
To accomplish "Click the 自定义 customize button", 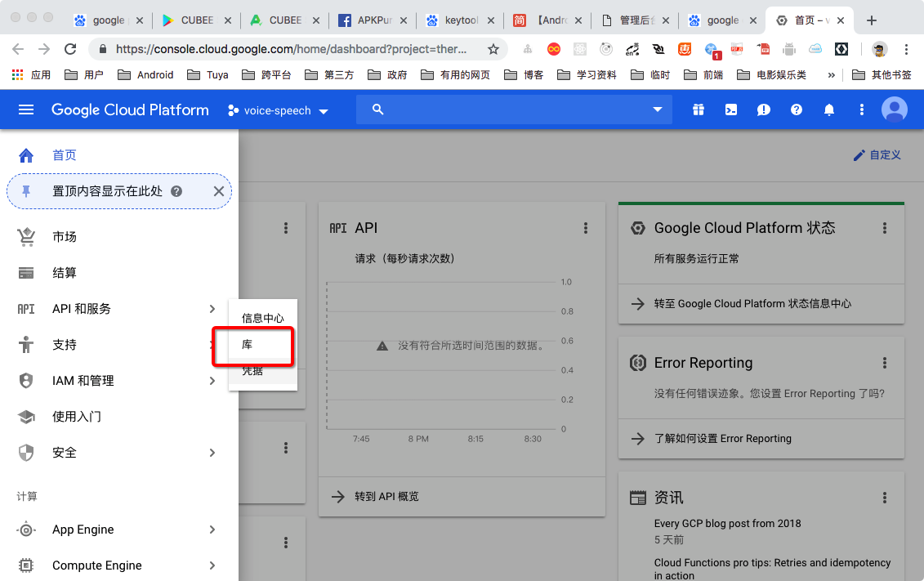I will point(877,155).
